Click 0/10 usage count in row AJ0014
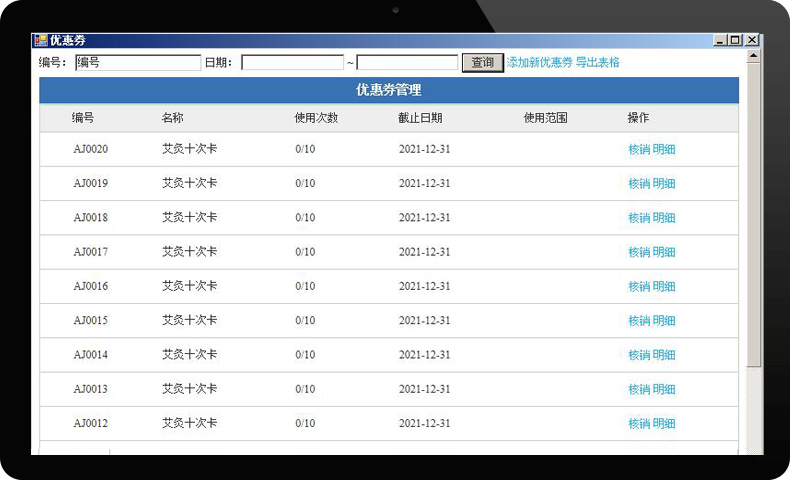 coord(305,355)
